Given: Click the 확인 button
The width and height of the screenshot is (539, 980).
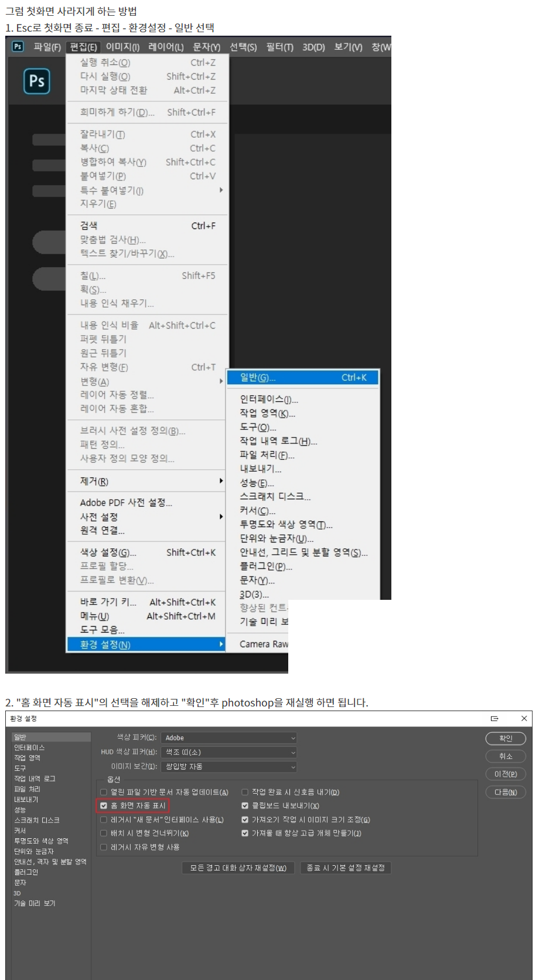Looking at the screenshot, I should [x=506, y=739].
